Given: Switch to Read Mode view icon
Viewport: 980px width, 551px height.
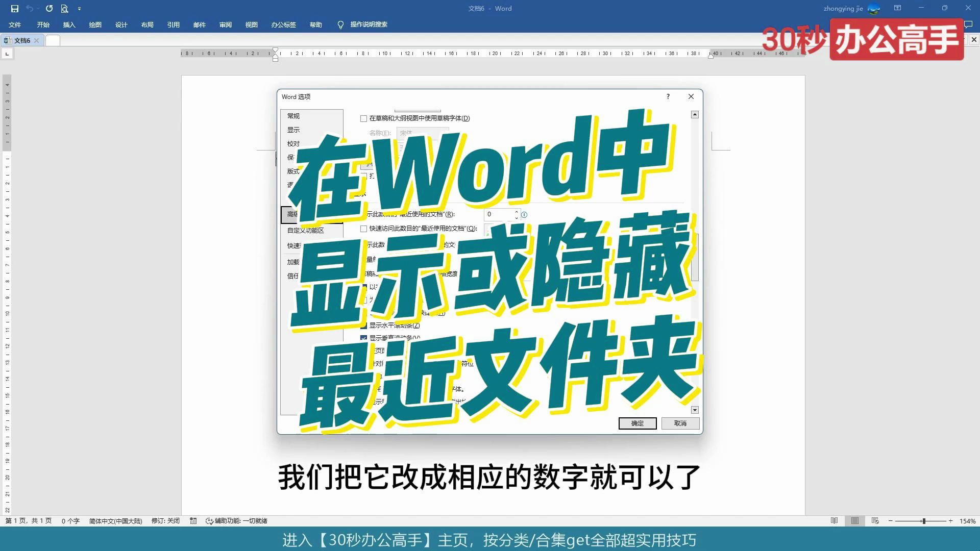Looking at the screenshot, I should point(834,521).
